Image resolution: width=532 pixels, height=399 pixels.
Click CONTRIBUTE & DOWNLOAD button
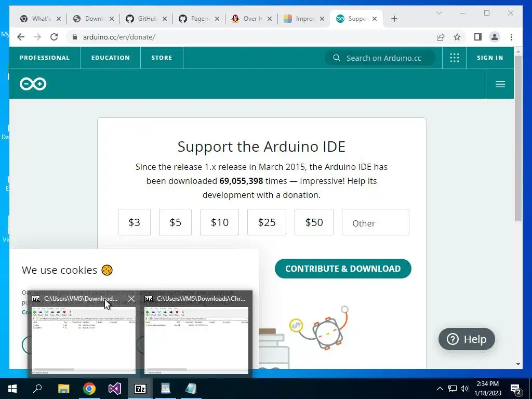pos(343,269)
